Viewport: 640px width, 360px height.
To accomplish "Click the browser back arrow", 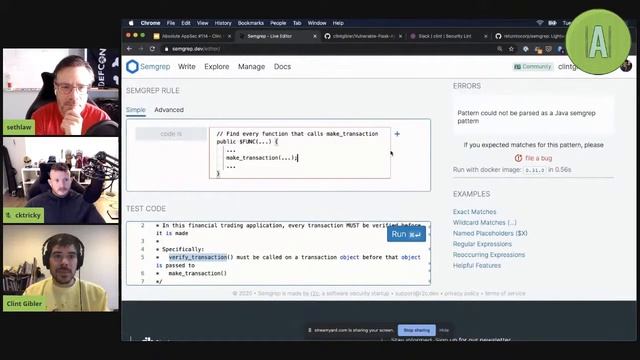I will point(129,49).
